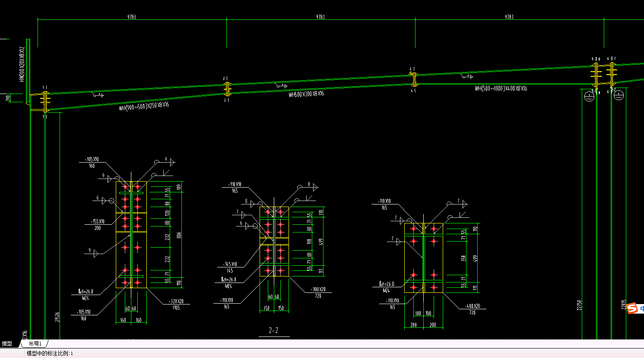Switch to the 模型 tab
Screen dimensions: 644x358
tap(7, 344)
